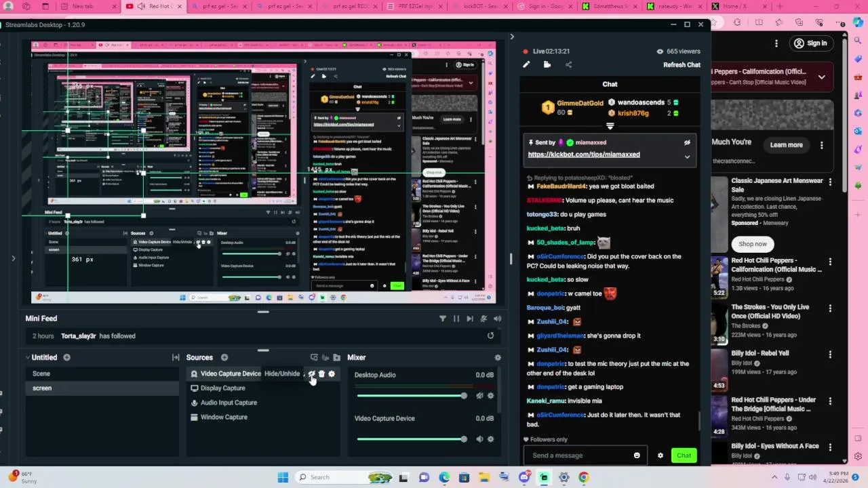Pause the Mini Feed alert queue
The width and height of the screenshot is (868, 488).
point(456,319)
